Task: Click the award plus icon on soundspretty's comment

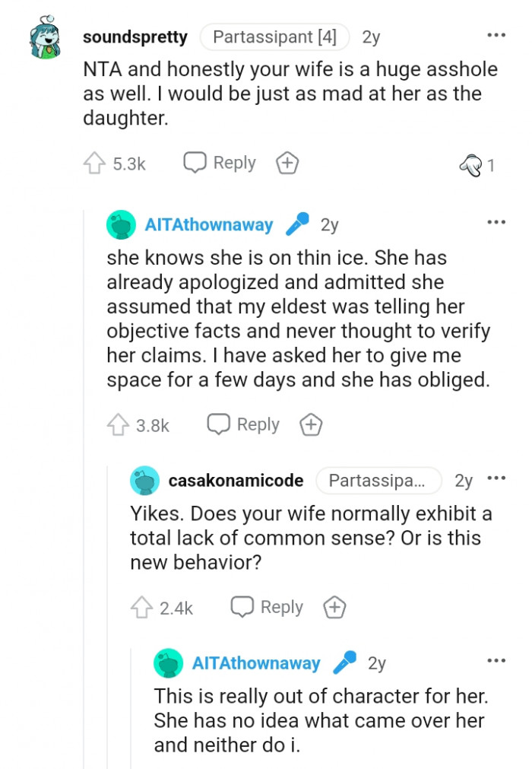Action: click(287, 162)
